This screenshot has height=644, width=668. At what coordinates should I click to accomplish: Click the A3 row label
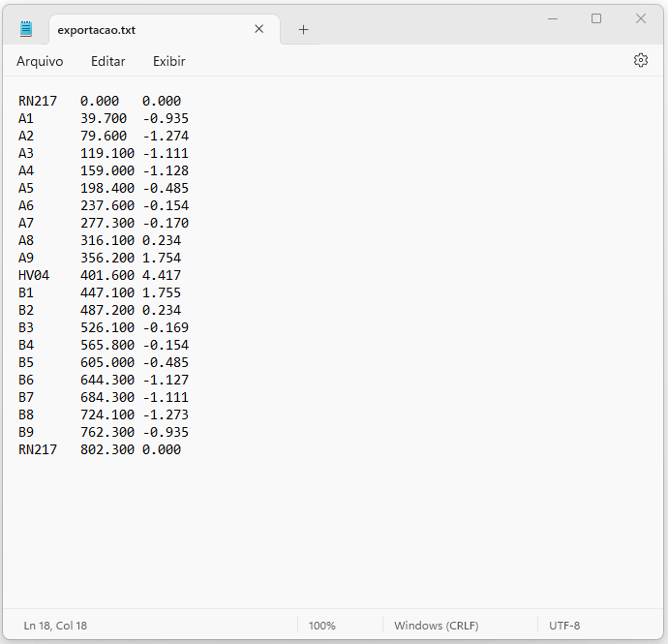tap(26, 153)
